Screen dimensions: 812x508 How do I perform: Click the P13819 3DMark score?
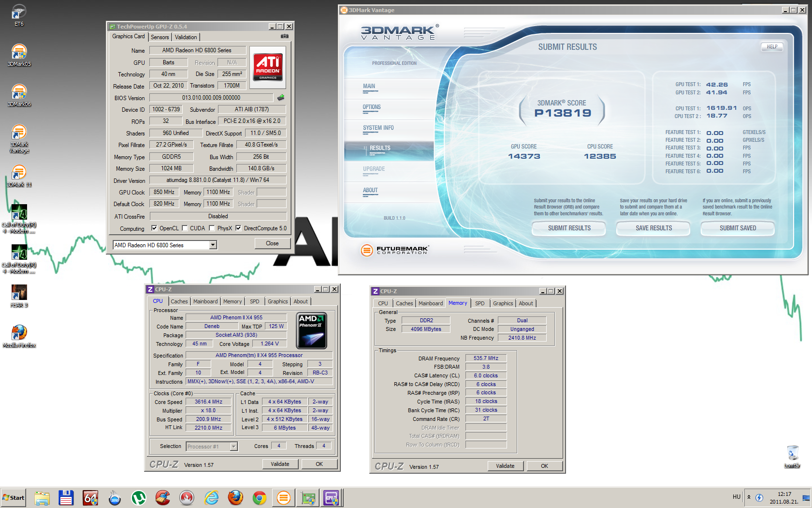point(562,113)
